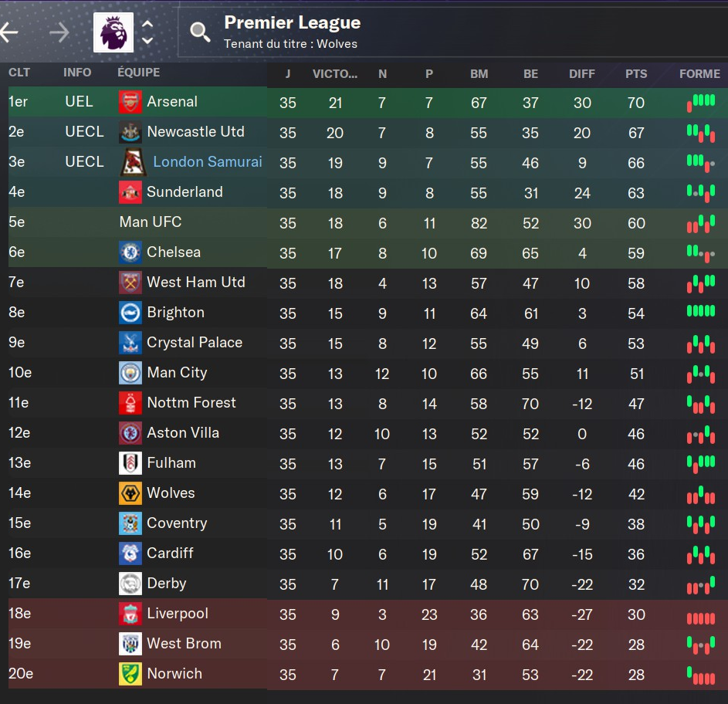Click the Liverpool club crest
This screenshot has height=704, width=728.
(130, 614)
